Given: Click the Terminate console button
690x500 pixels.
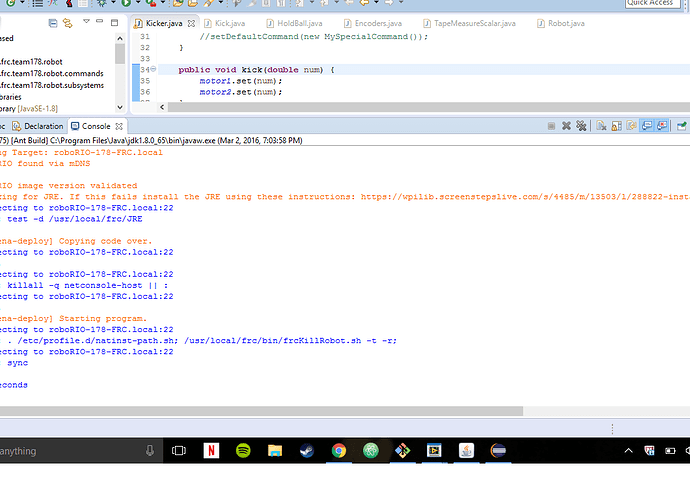Looking at the screenshot, I should coord(551,126).
